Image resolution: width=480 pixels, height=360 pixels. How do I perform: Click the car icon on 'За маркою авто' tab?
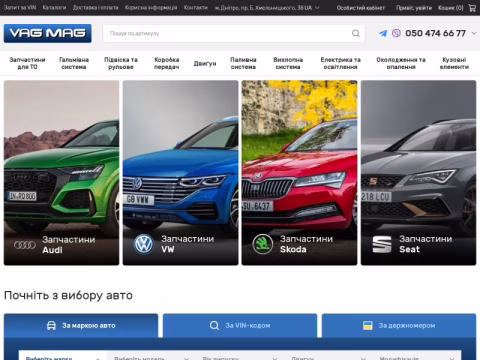51,326
